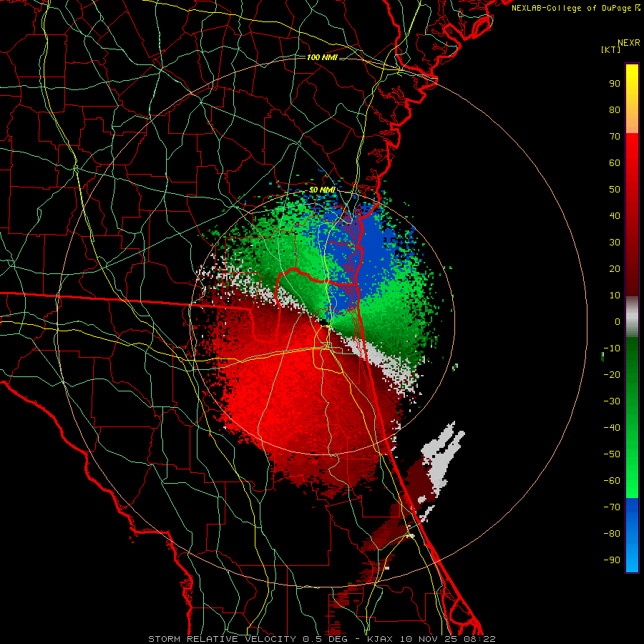
Task: Click the Storm Relative Velocity caption text
Action: coord(321,639)
